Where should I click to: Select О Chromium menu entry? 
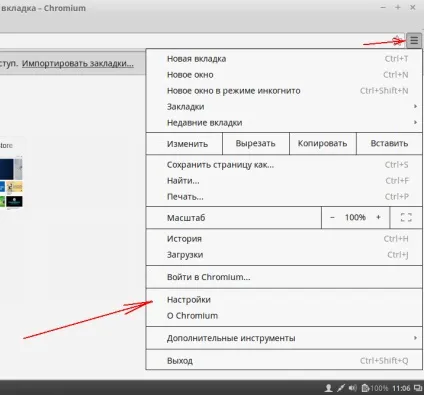click(284, 316)
